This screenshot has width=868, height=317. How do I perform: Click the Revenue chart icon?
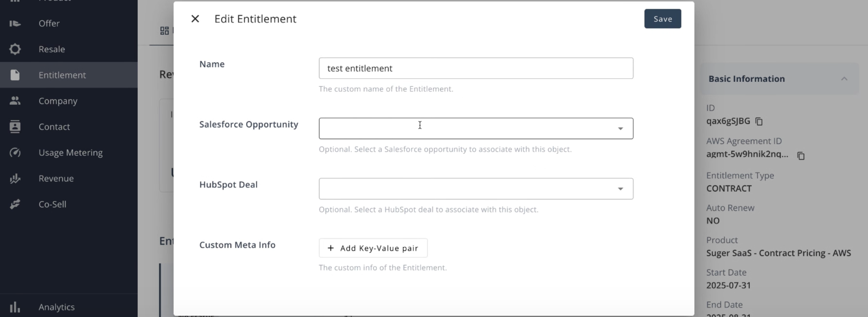pyautogui.click(x=15, y=179)
